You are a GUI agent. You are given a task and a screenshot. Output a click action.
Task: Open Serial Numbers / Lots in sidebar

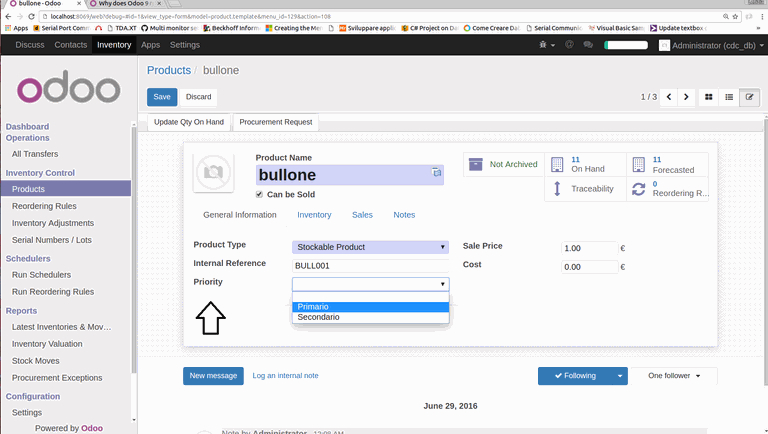pyautogui.click(x=52, y=240)
